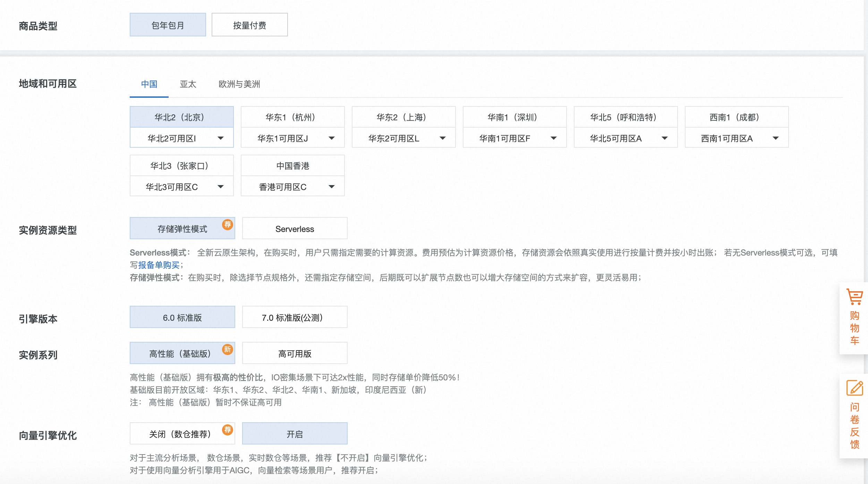Select the 7.0 标准版(公测) engine version
This screenshot has width=868, height=484.
pyautogui.click(x=294, y=317)
